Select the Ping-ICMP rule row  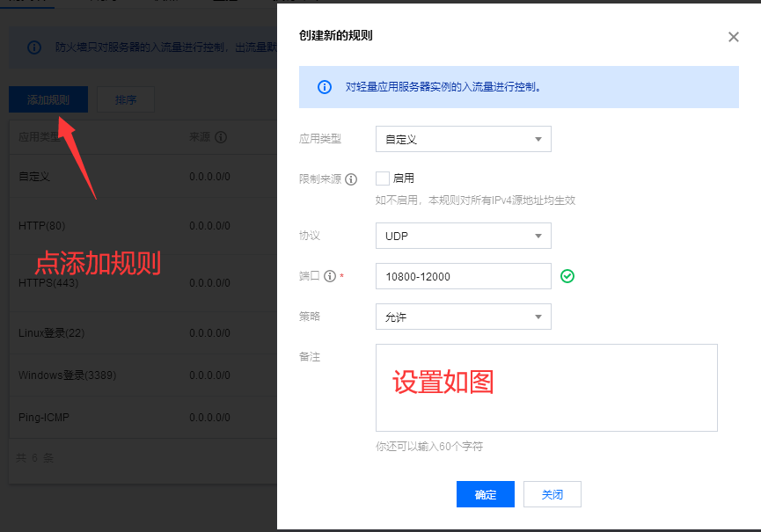143,418
